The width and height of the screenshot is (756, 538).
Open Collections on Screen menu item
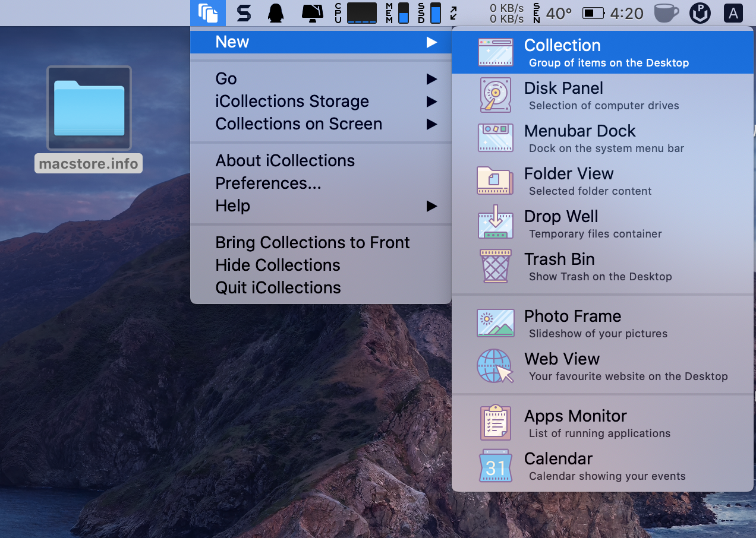[321, 124]
